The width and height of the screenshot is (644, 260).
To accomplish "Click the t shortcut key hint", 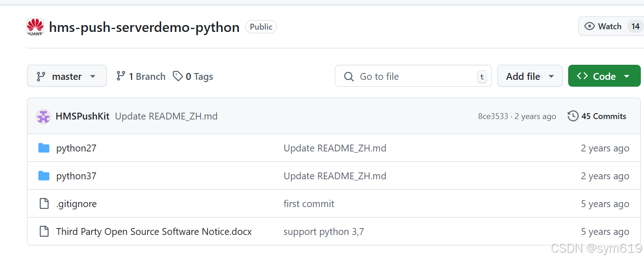I will click(x=482, y=77).
